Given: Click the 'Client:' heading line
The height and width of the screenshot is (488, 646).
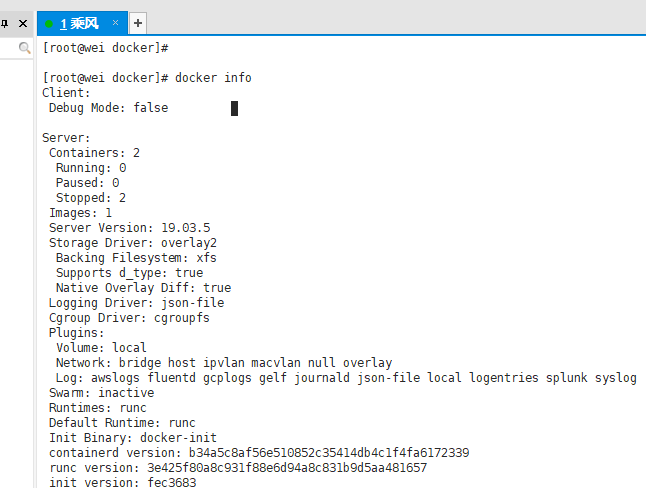Looking at the screenshot, I should (66, 93).
